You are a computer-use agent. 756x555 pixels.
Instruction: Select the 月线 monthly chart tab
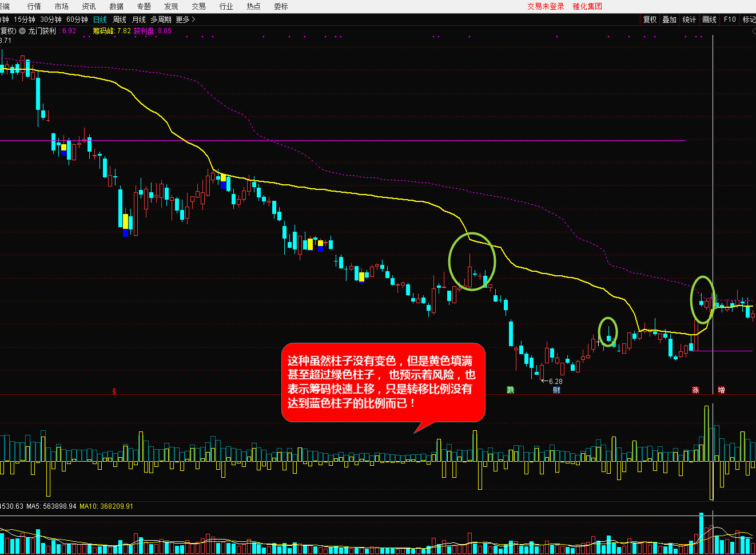(139, 19)
